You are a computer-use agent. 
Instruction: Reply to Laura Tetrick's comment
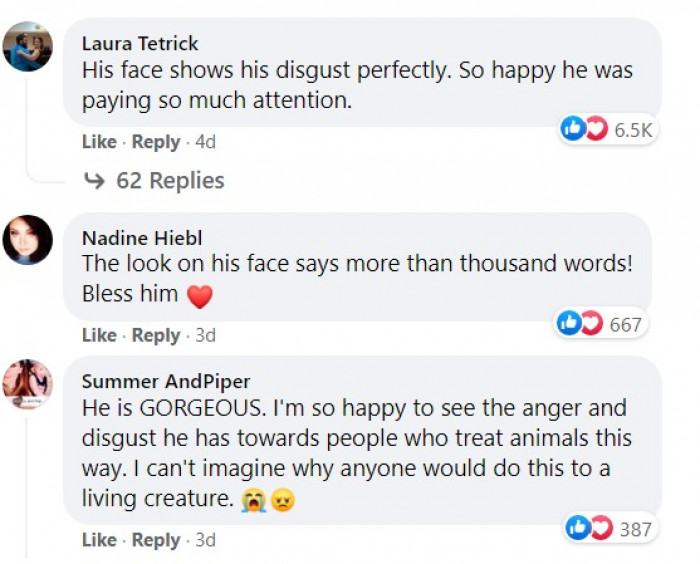coord(156,142)
